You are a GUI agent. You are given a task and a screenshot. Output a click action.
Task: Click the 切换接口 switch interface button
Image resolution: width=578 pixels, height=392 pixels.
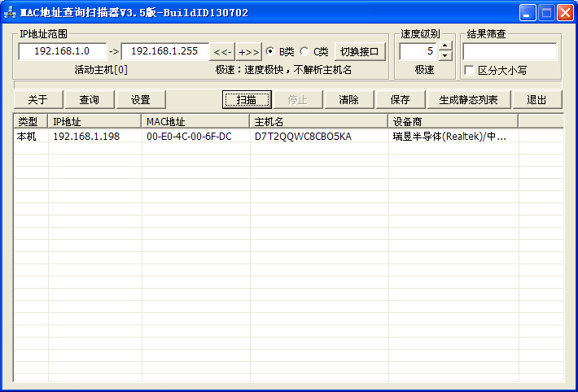coord(359,51)
